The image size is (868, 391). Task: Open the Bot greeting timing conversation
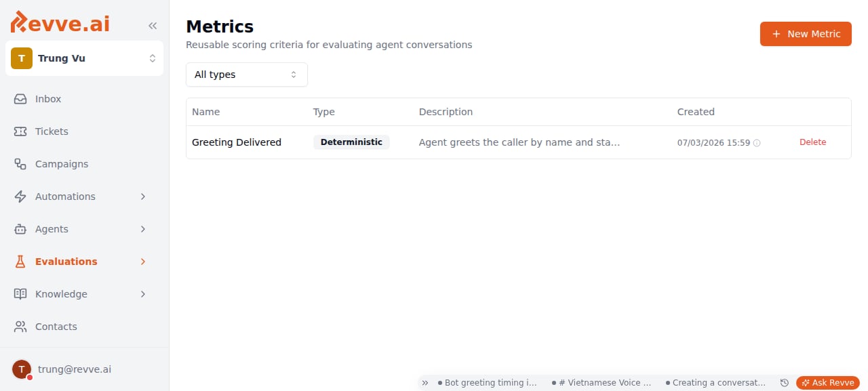pyautogui.click(x=488, y=383)
